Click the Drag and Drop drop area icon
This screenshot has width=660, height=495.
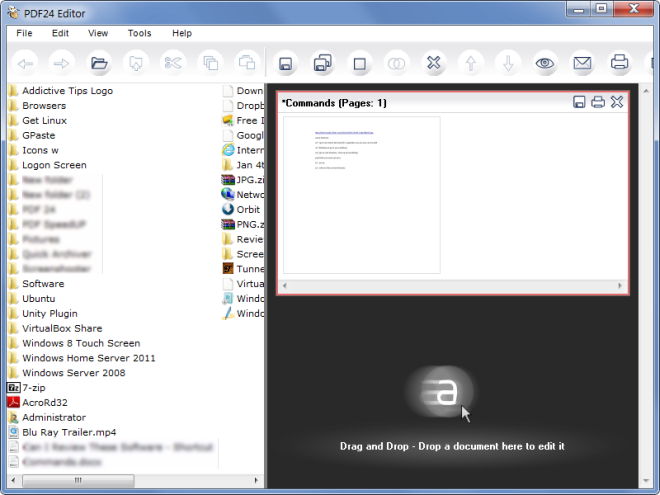coord(441,392)
